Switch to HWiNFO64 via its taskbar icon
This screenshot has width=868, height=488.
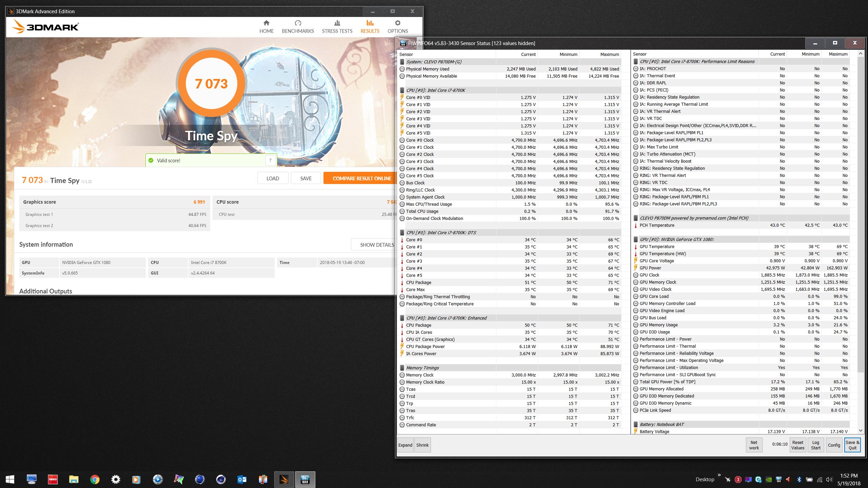(305, 479)
